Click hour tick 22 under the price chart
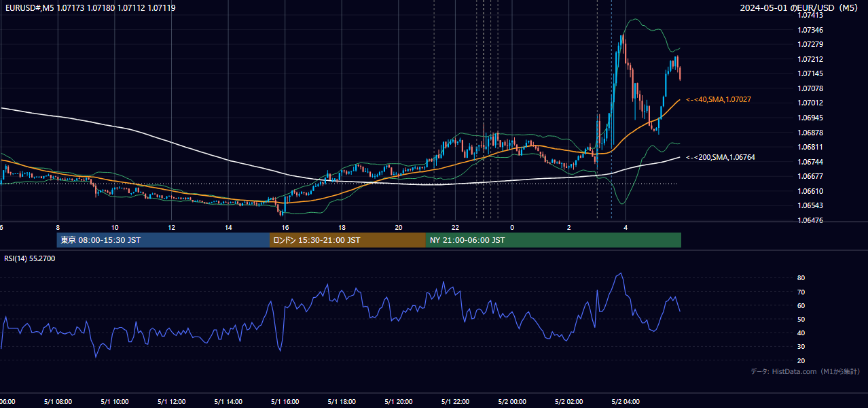The height and width of the screenshot is (408, 868). click(x=456, y=227)
